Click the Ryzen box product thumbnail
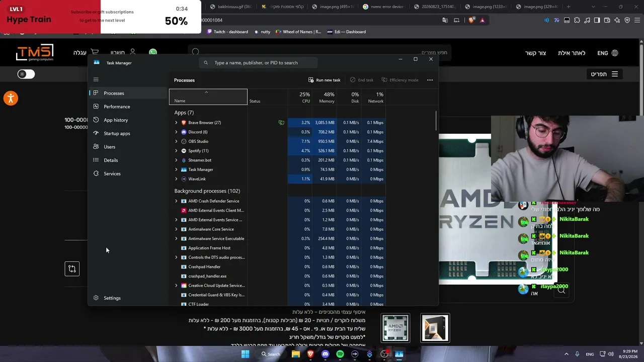Image resolution: width=644 pixels, height=362 pixels. point(435,328)
